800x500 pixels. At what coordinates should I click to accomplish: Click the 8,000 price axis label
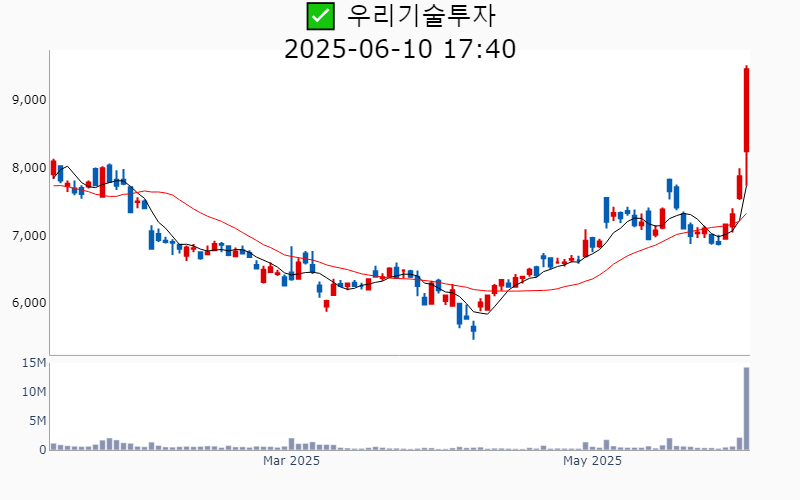click(29, 168)
